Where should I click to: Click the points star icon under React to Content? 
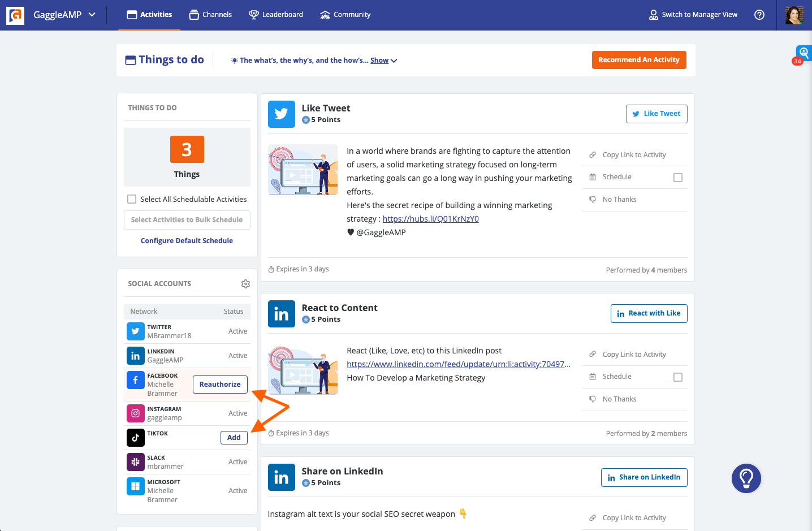tap(306, 320)
